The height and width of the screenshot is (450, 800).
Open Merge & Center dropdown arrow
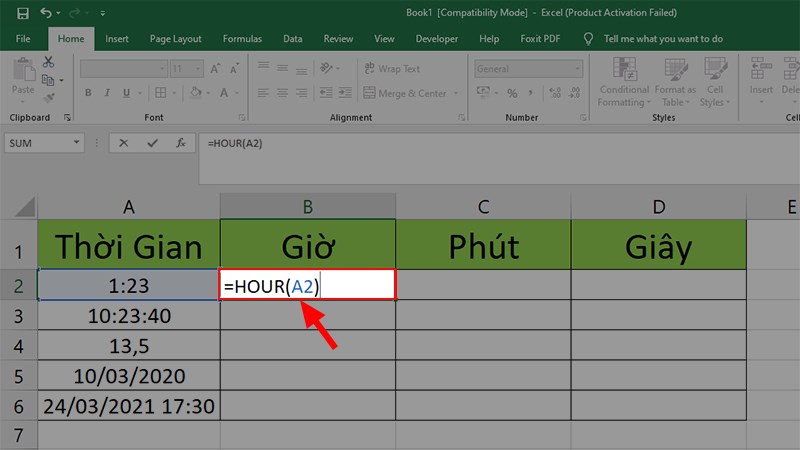456,93
